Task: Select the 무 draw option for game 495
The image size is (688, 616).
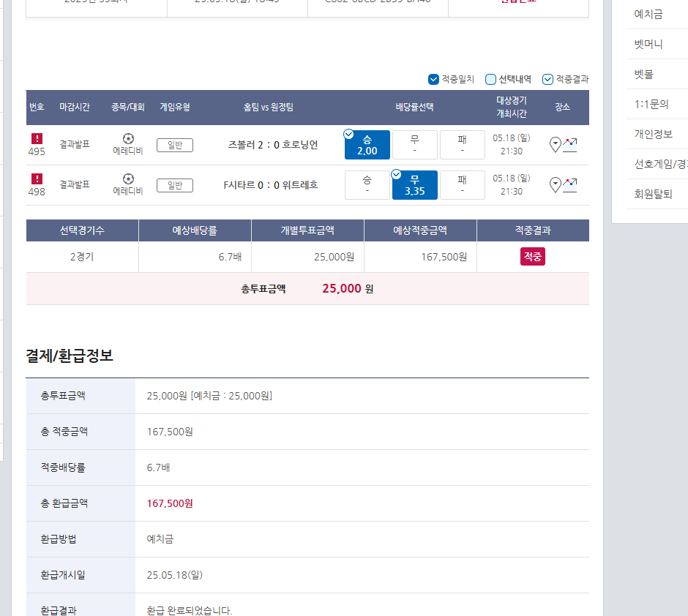Action: pos(415,145)
